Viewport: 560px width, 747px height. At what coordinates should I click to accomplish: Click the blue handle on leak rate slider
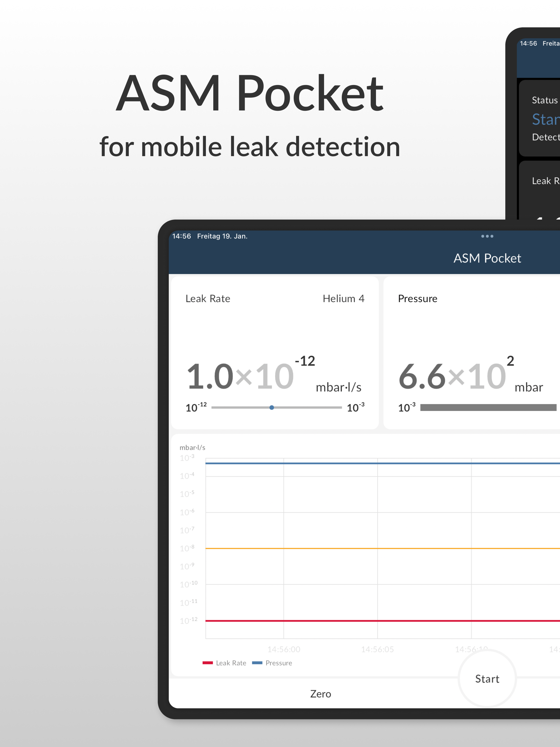click(x=272, y=407)
